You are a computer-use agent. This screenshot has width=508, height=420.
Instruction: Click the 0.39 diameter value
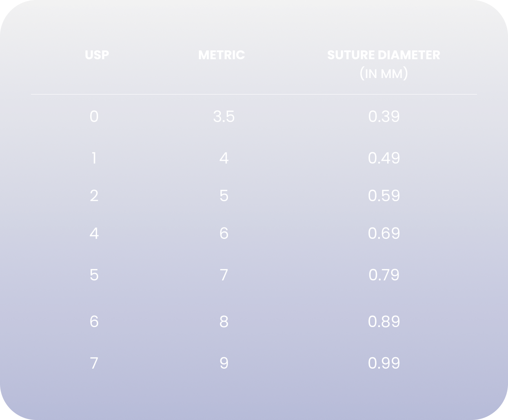384,116
